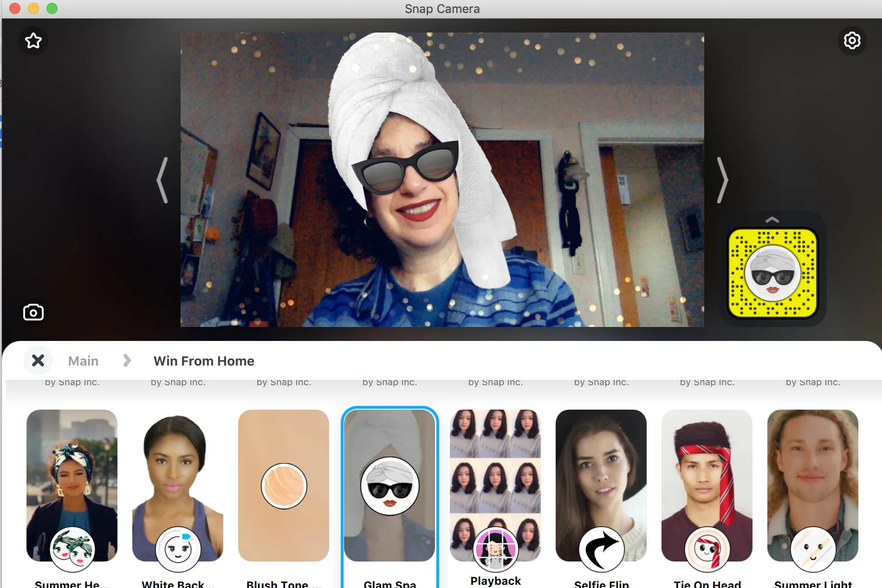Select the Playback lens thumbnail

[x=495, y=485]
